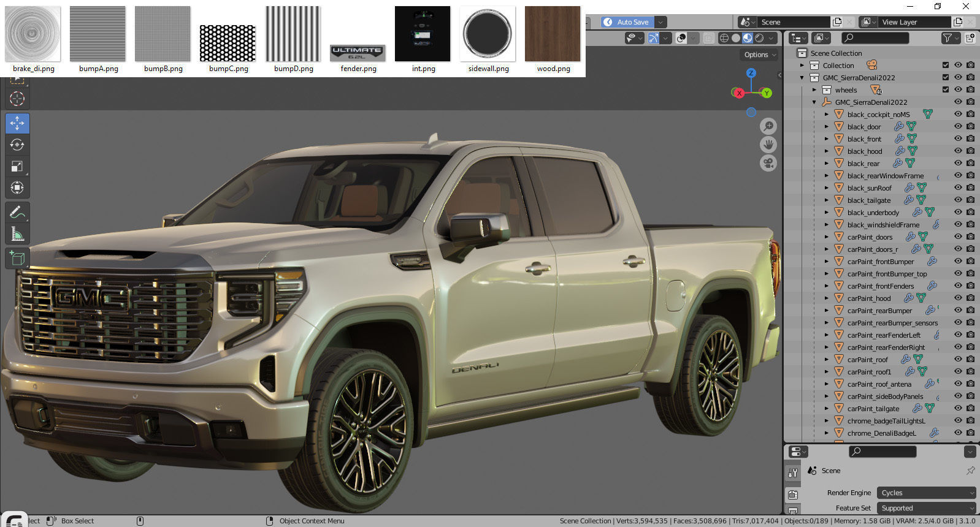Click the outliner search field
Image resolution: width=980 pixels, height=527 pixels.
pos(875,38)
